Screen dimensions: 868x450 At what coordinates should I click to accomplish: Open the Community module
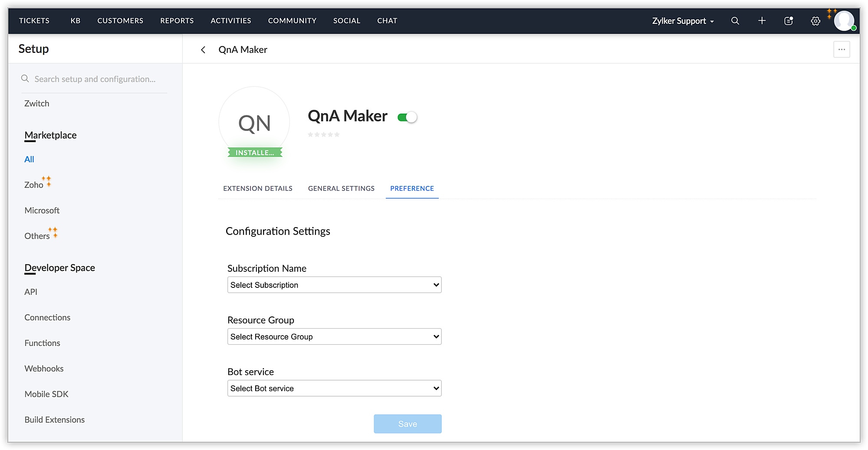coord(292,21)
